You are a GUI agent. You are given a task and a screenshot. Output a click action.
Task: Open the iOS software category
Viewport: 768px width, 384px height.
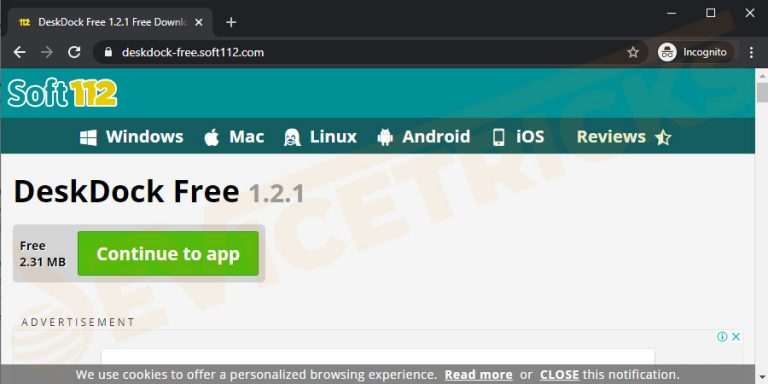pos(518,137)
